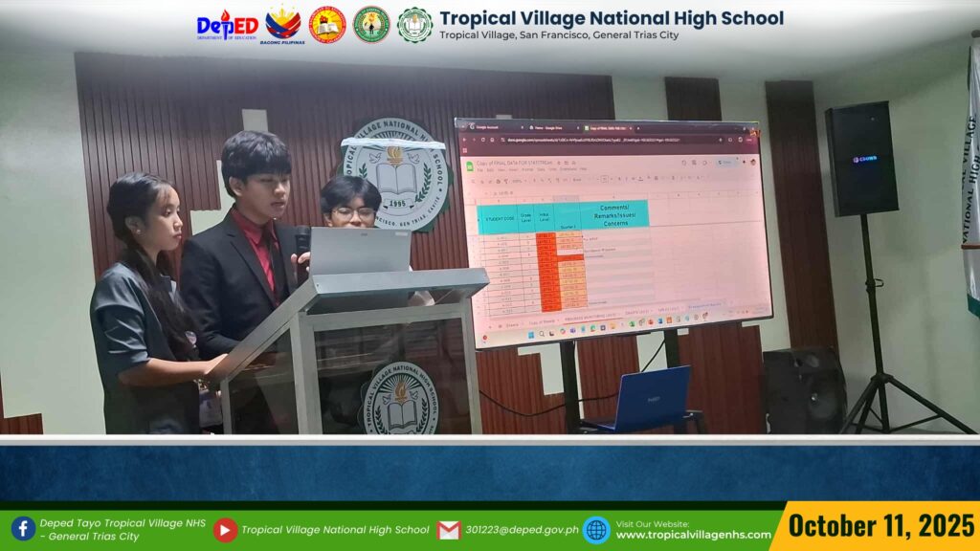Image resolution: width=980 pixels, height=551 pixels.
Task: Click the Gmail envelope icon
Action: [x=449, y=529]
